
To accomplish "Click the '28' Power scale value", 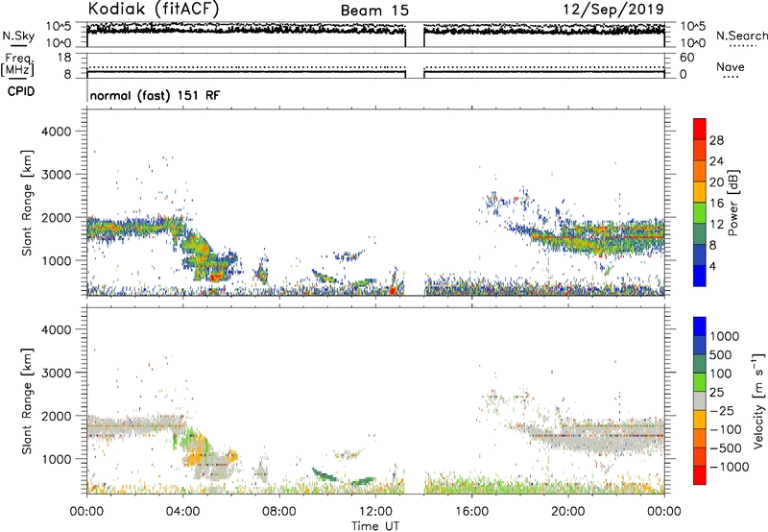I will [x=716, y=140].
